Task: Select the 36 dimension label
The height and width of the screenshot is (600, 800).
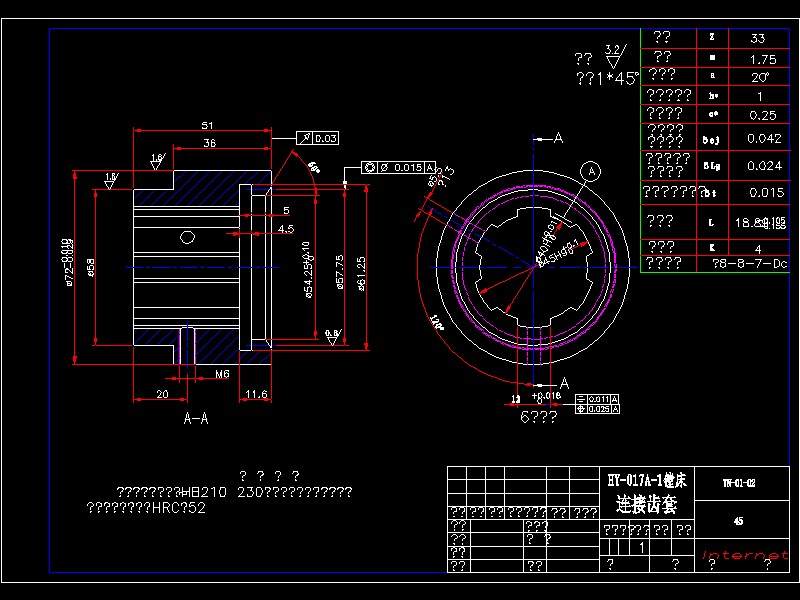Action: [210, 143]
